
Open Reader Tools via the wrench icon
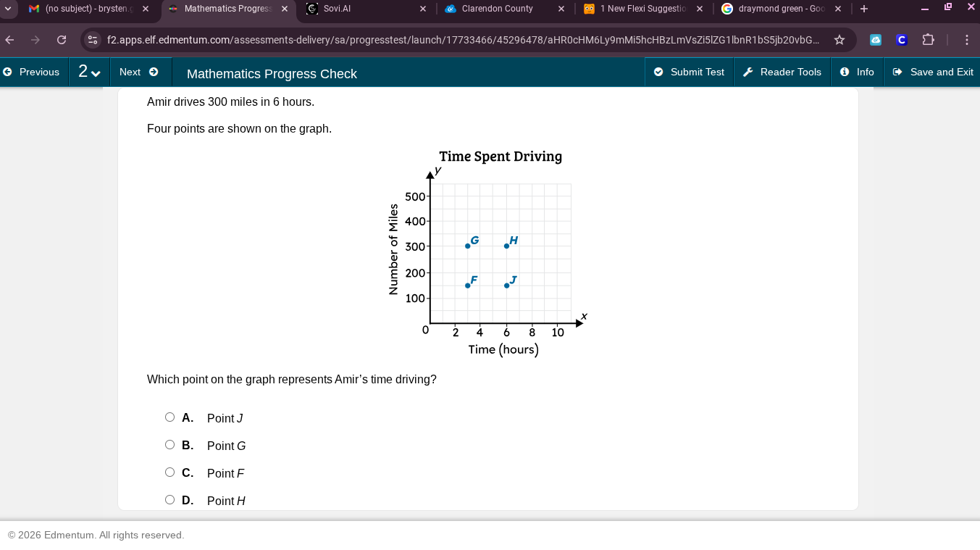747,72
